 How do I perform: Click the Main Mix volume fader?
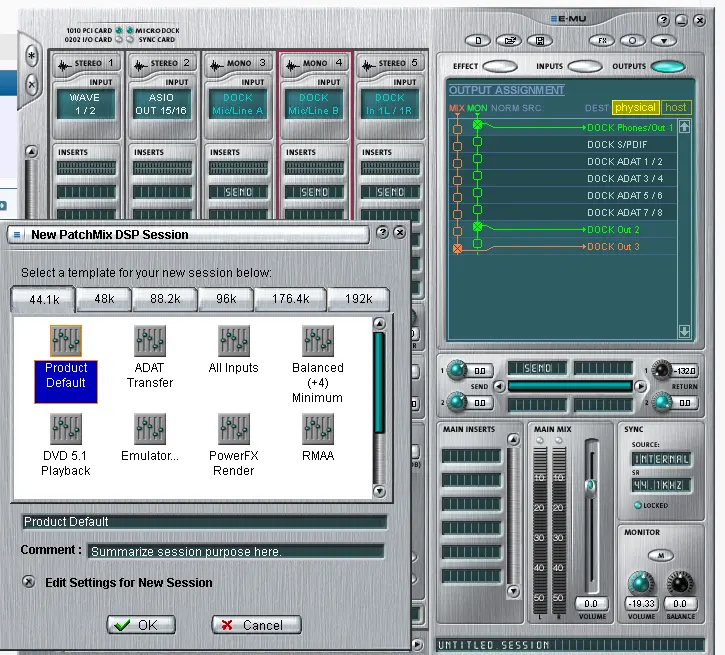(590, 485)
